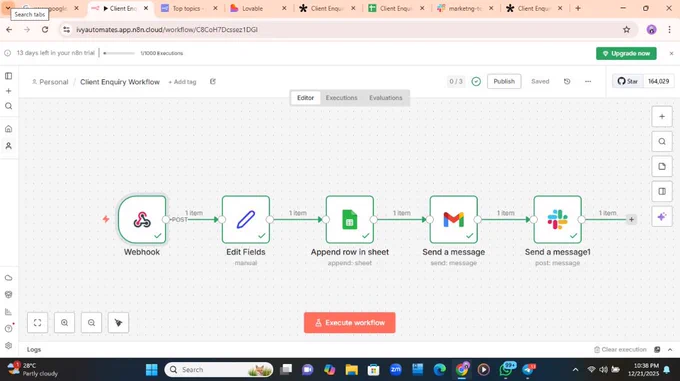Open the Slack Send a message1 node
This screenshot has width=680, height=381.
(557, 219)
